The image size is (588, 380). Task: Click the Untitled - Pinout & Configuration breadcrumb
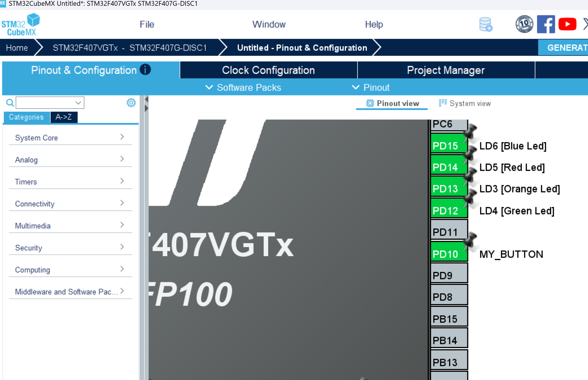pyautogui.click(x=302, y=48)
